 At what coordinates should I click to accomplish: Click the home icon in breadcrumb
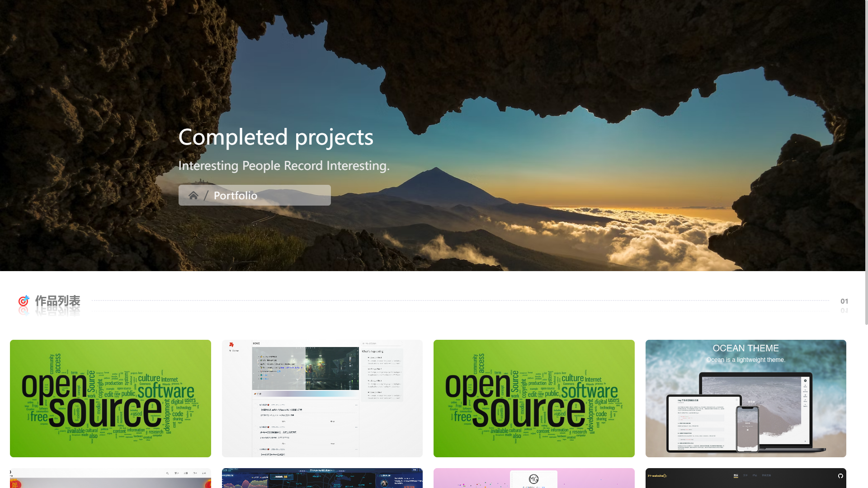[x=193, y=195]
